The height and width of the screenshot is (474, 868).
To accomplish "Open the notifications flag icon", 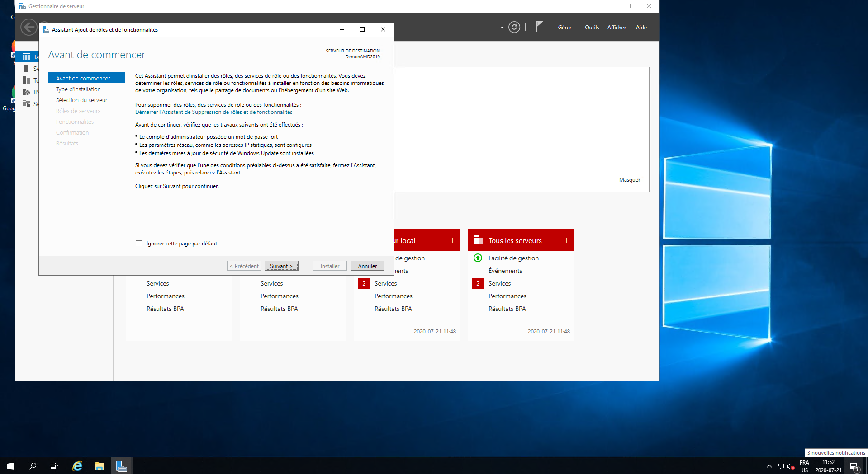I will click(538, 27).
